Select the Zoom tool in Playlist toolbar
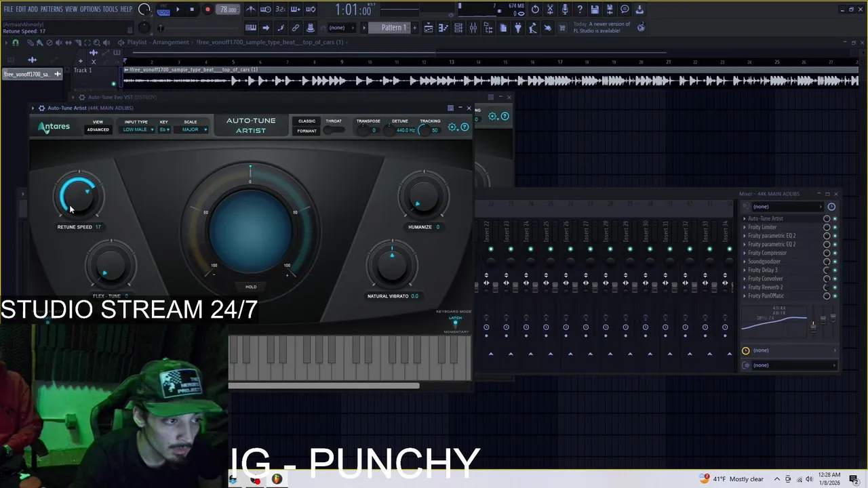 click(x=96, y=43)
